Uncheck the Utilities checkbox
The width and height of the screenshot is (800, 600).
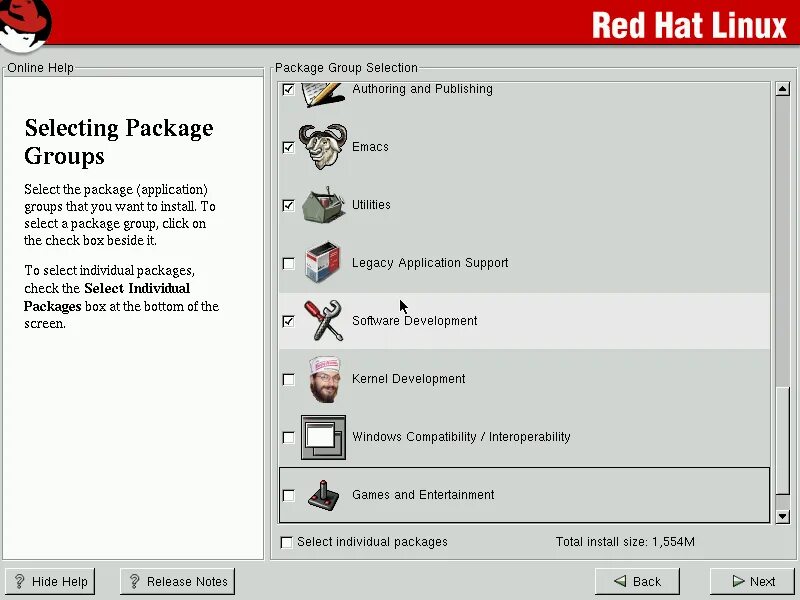tap(288, 206)
